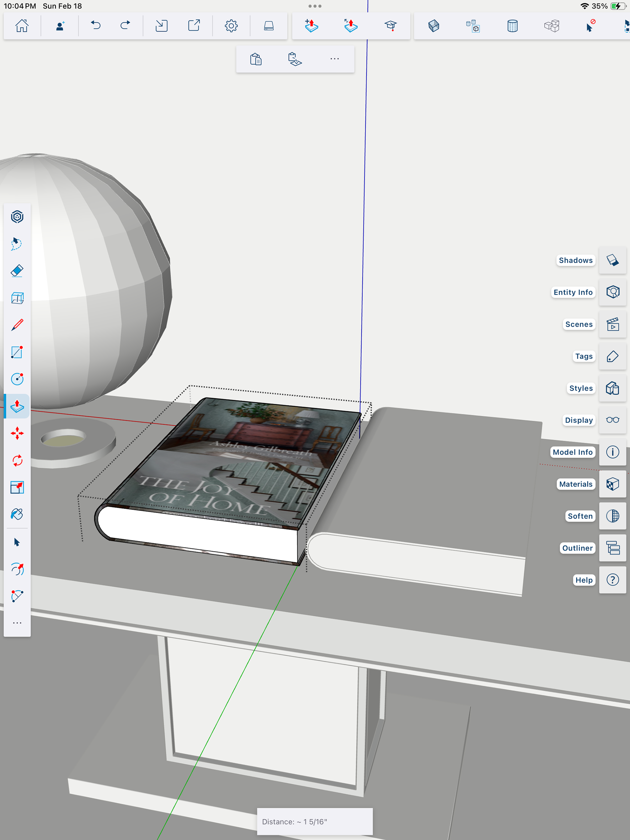The image size is (630, 840).
Task: Expand the paste options ellipsis menu
Action: [334, 59]
